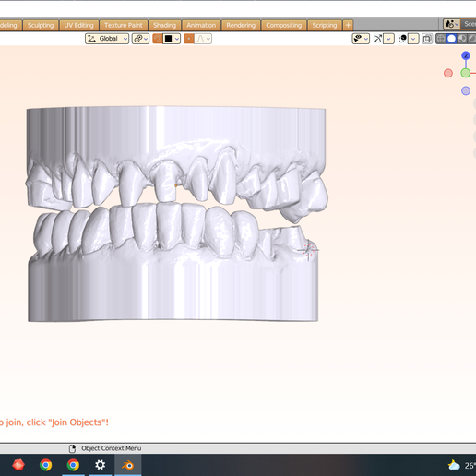This screenshot has height=476, width=476.
Task: Open the UV Editing workspace tab
Action: (x=78, y=25)
